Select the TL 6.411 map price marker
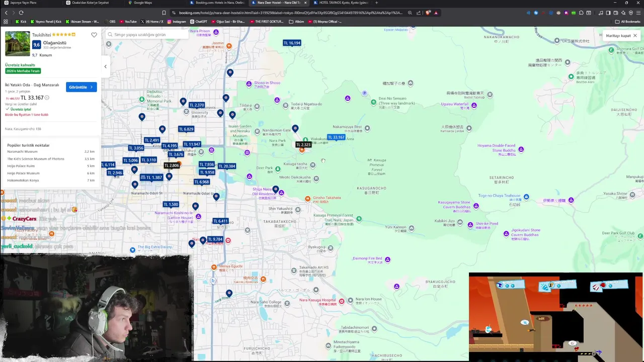644x362 pixels. tap(220, 221)
